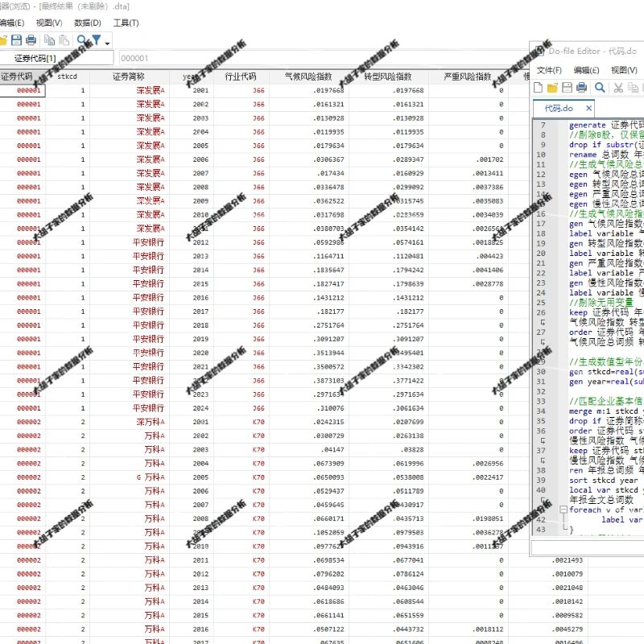The width and height of the screenshot is (644, 644).
Task: Select the .1164711 climate risk cell
Action: [309, 256]
